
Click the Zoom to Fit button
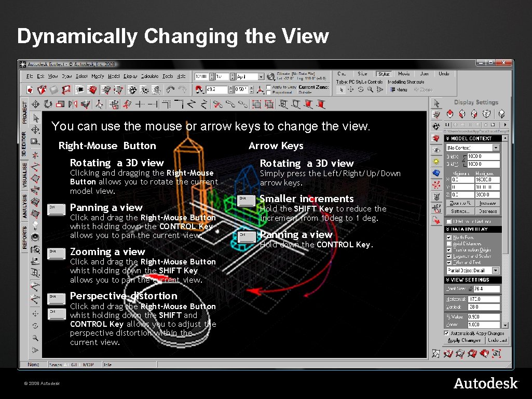click(461, 204)
